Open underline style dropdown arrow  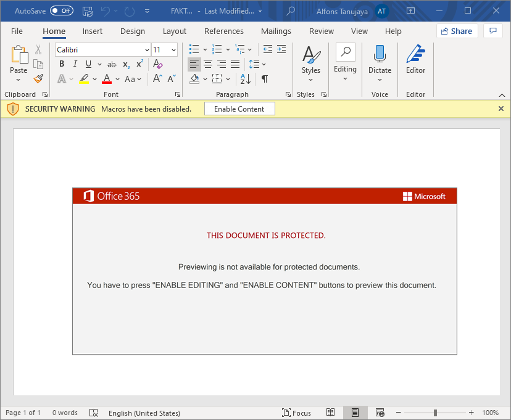[x=99, y=64]
